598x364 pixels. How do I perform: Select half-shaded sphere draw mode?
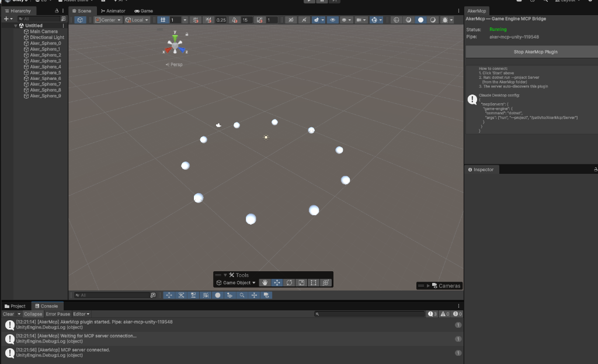[x=408, y=20]
